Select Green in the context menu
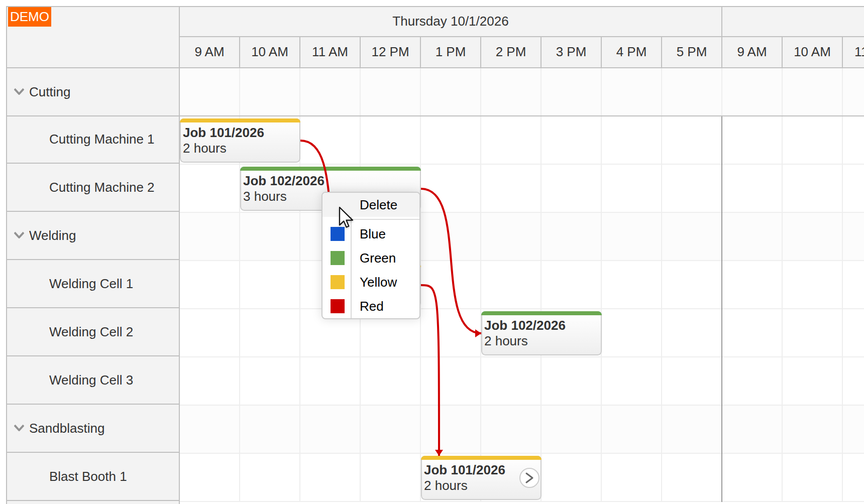Viewport: 864px width, 504px height. pos(371,258)
